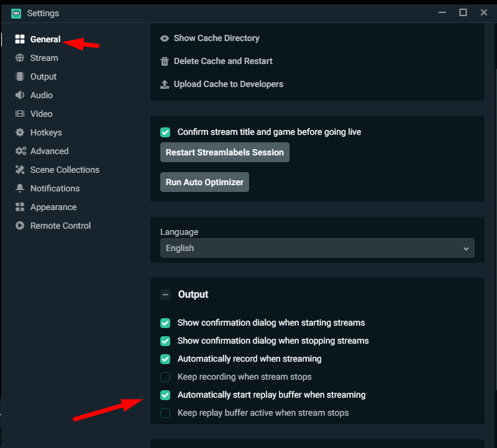The height and width of the screenshot is (448, 497).
Task: Open the Advanced settings tab
Action: [x=50, y=151]
